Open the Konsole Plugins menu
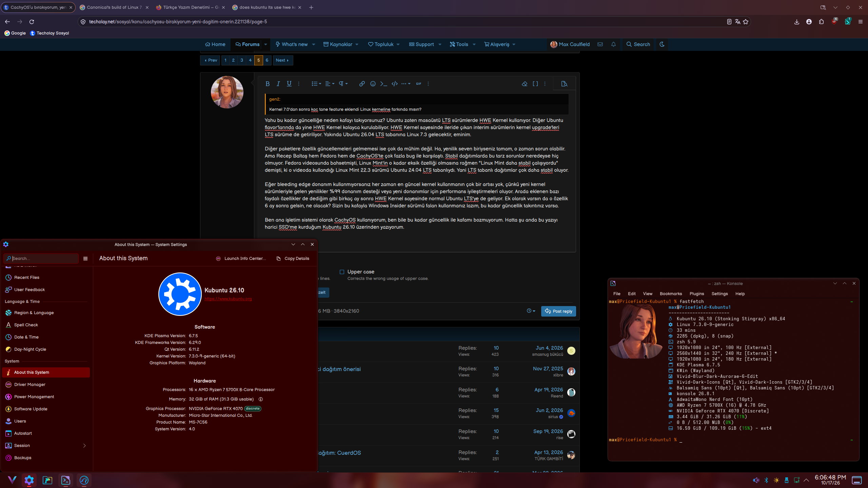Viewport: 868px width, 488px height. click(697, 293)
